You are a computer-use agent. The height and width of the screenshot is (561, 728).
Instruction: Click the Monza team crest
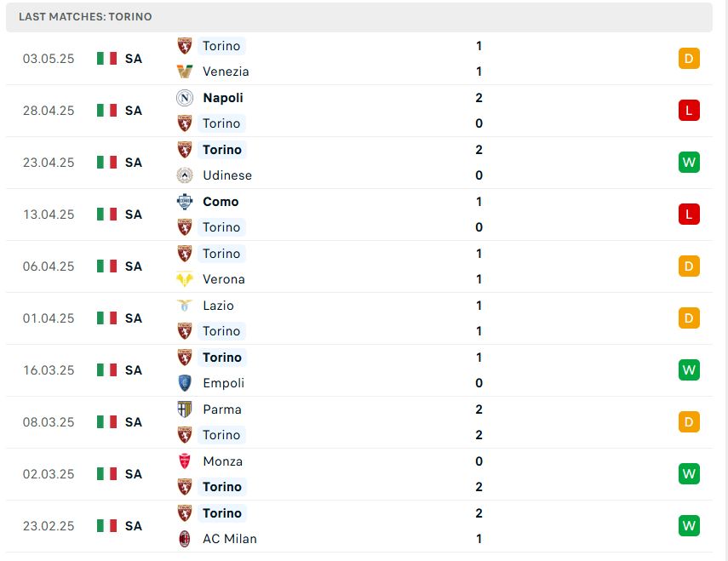tap(184, 461)
